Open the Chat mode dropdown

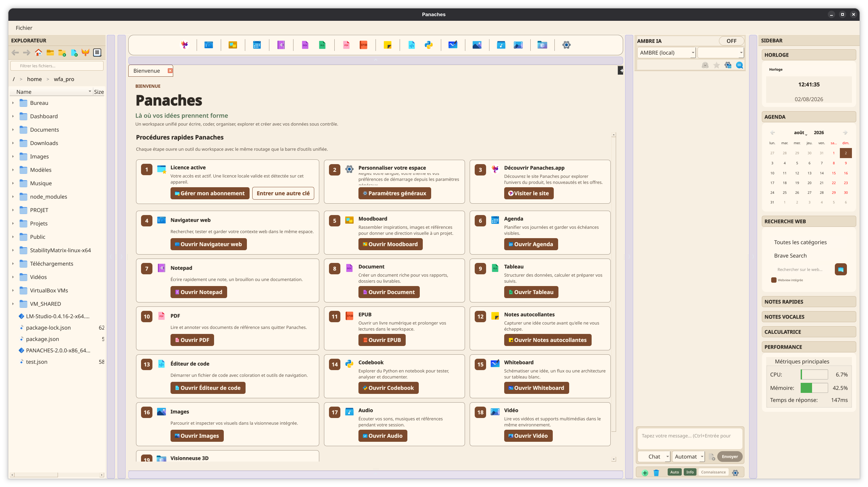[654, 456]
